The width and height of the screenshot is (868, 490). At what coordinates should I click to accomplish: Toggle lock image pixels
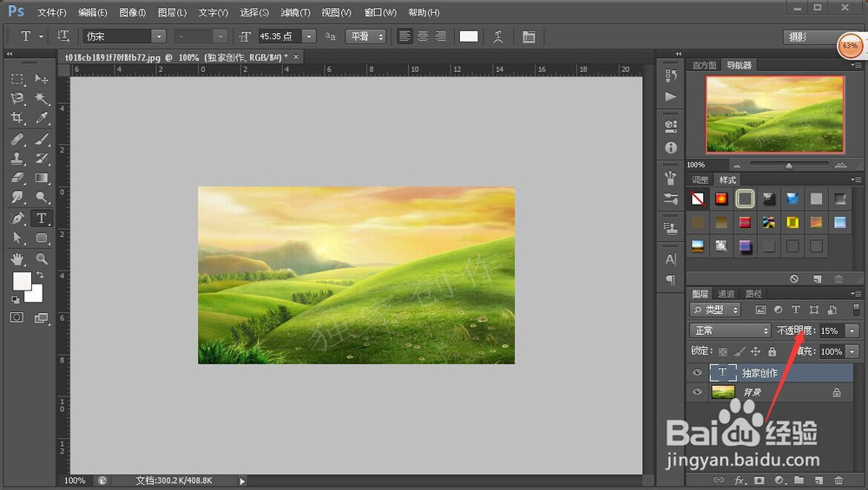pos(740,351)
